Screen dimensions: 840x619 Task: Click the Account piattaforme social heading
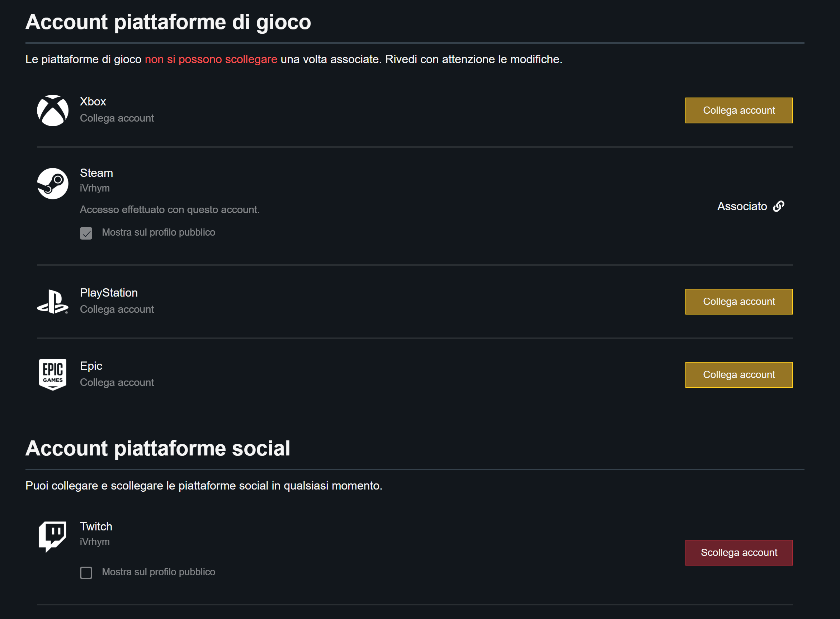coord(158,448)
